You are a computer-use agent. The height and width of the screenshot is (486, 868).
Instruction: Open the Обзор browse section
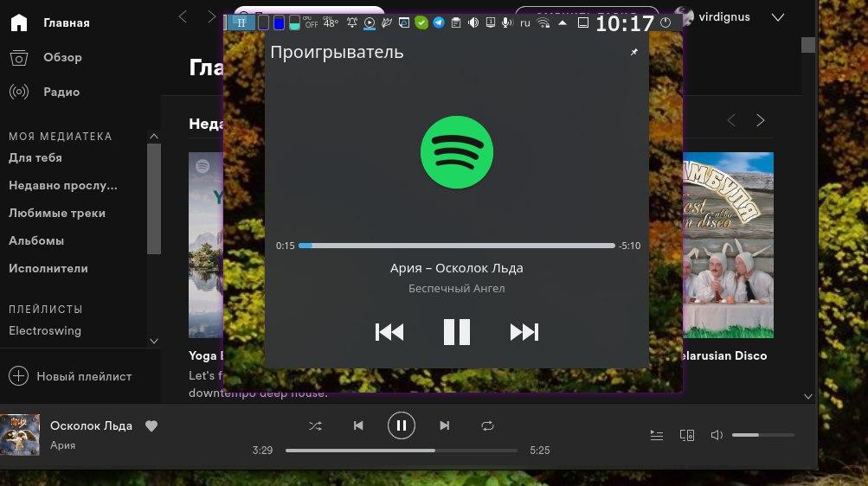[62, 57]
